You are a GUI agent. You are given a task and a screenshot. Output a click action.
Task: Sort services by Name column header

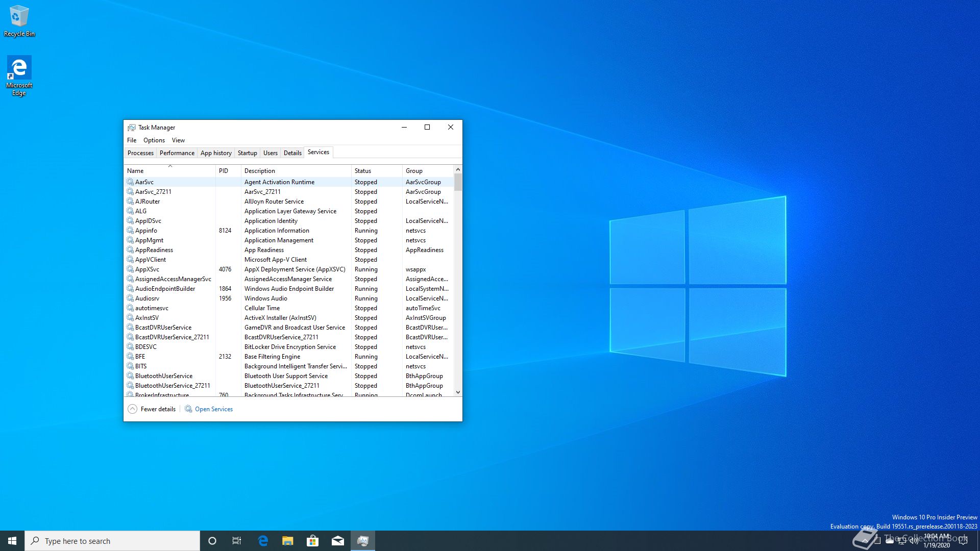pyautogui.click(x=135, y=171)
